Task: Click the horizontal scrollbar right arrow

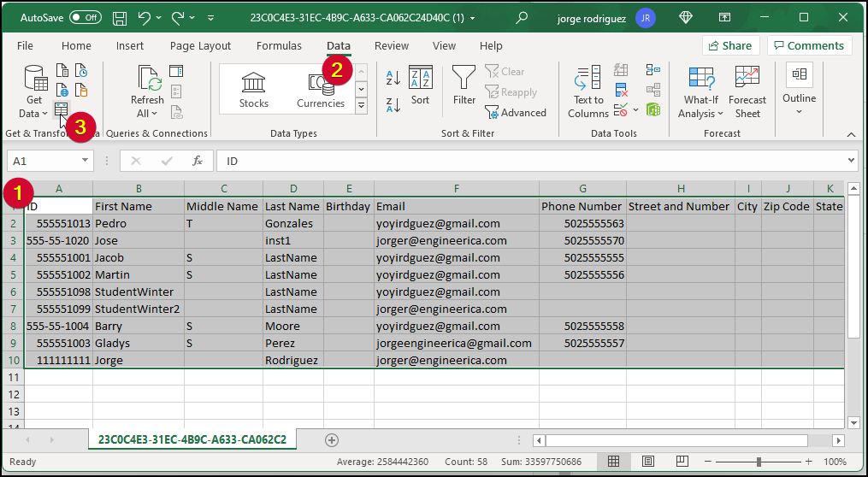Action: pyautogui.click(x=839, y=440)
